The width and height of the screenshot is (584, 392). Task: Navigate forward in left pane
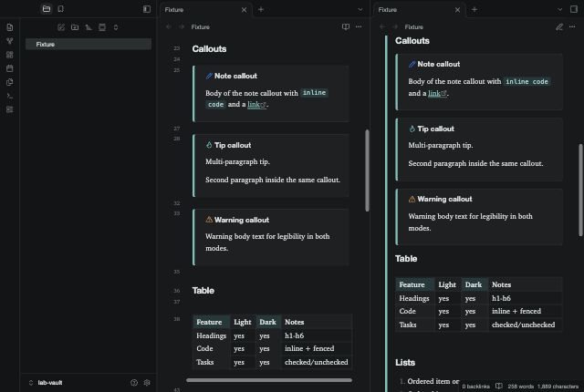tap(182, 26)
